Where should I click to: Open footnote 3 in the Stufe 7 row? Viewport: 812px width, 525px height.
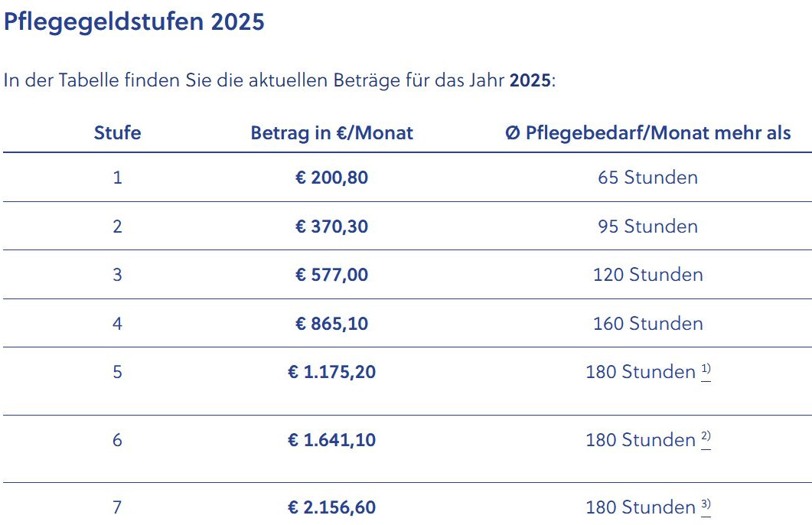click(706, 506)
